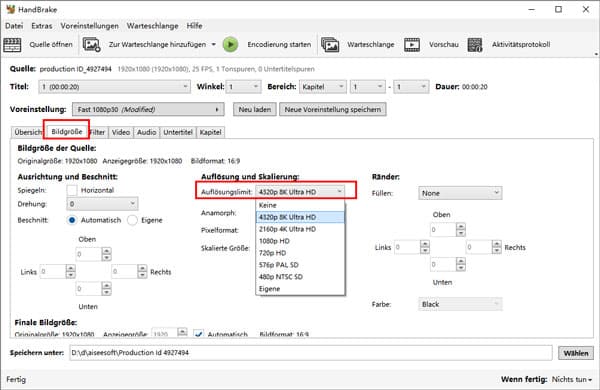Screen dimensions: 600x390
Task: Open the Extras menu
Action: click(x=42, y=26)
